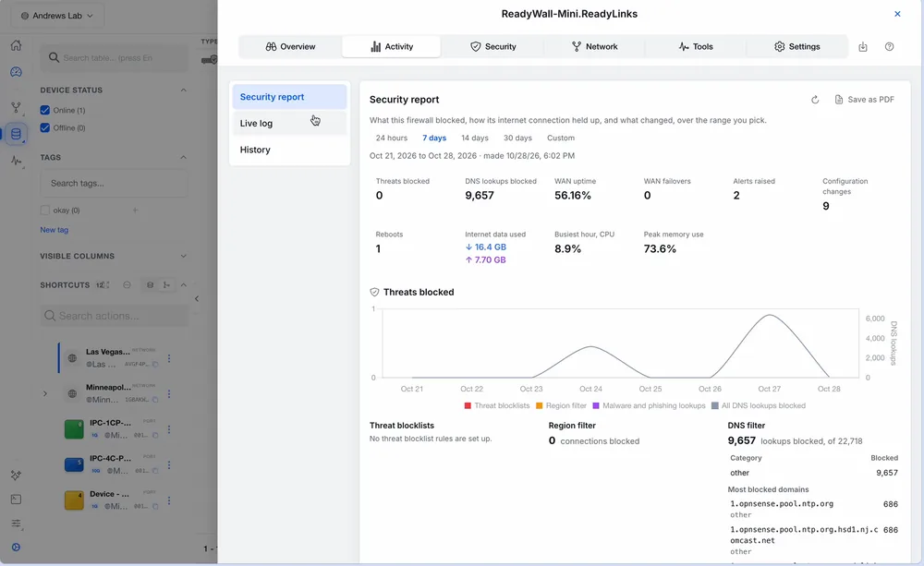Open three-dot menu for IPC-4C-P shortcut
This screenshot has height=566, width=924.
tap(169, 464)
